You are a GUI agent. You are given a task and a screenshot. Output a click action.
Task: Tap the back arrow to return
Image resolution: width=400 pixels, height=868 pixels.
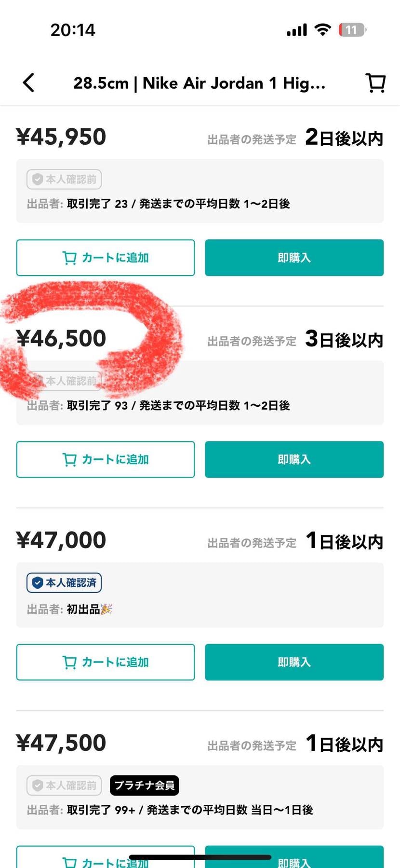[28, 83]
